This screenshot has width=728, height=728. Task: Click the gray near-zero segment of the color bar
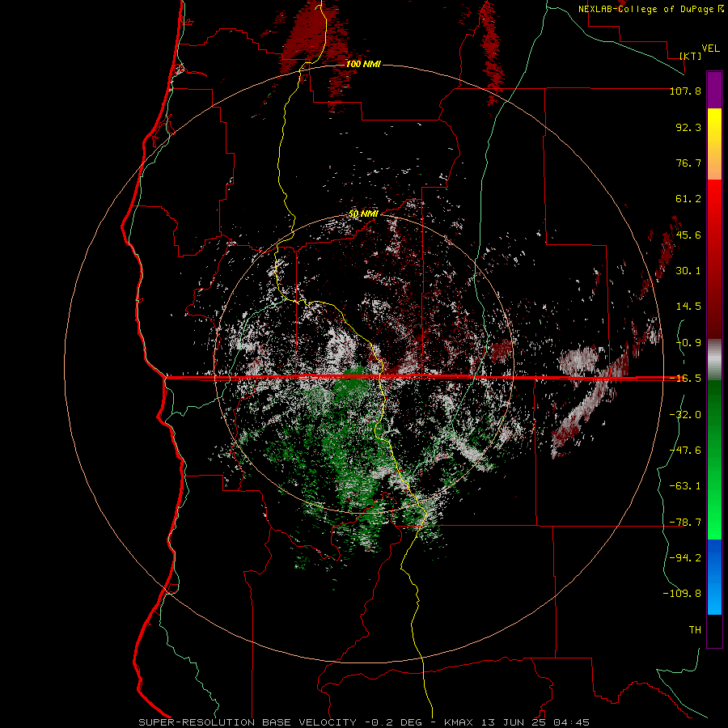(714, 359)
